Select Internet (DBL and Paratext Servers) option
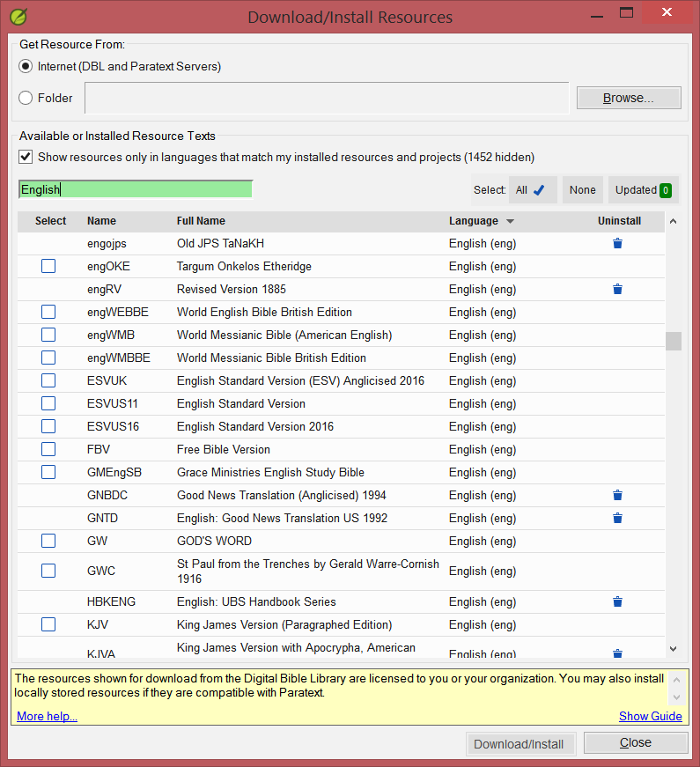 [26, 66]
